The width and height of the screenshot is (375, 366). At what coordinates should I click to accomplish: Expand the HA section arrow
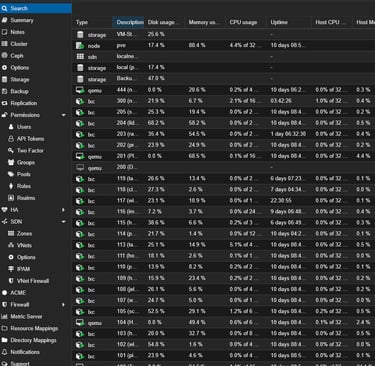pyautogui.click(x=63, y=210)
